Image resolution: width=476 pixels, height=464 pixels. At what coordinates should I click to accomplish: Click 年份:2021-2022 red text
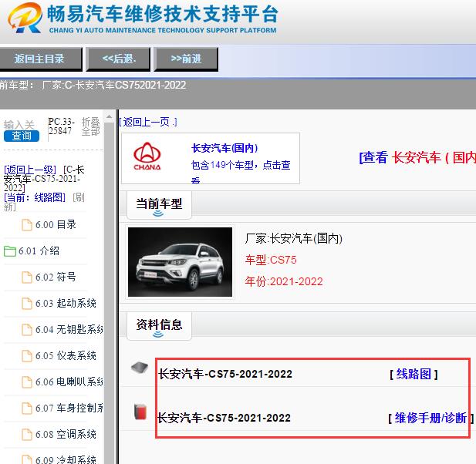[284, 281]
